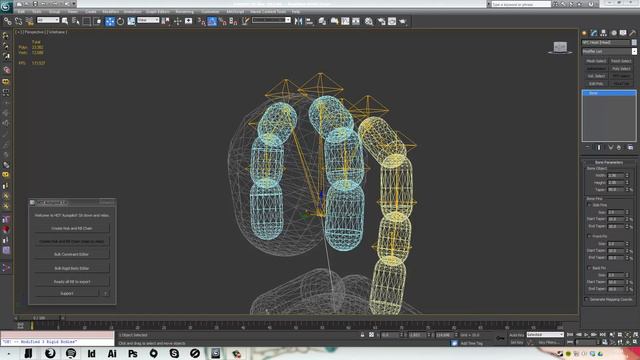
Task: Choose the Select and Move tool
Action: tap(110, 21)
